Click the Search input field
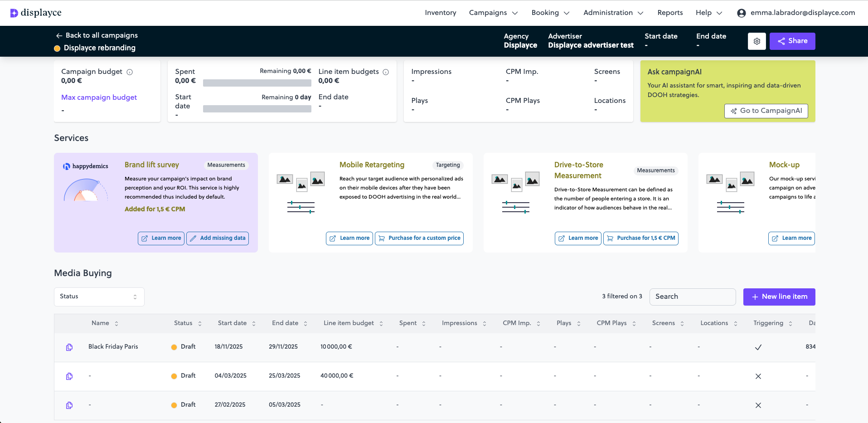Screen dimensions: 868x423 [692, 297]
